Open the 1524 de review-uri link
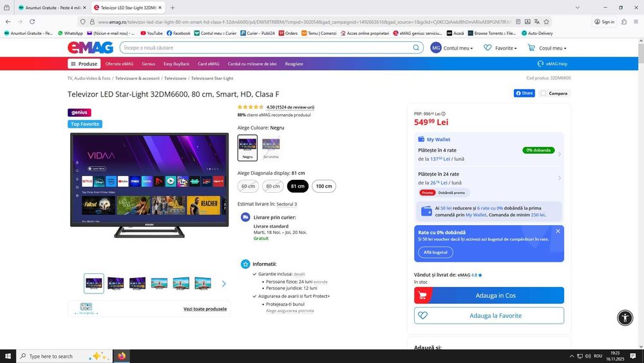This screenshot has height=363, width=644. tap(290, 107)
